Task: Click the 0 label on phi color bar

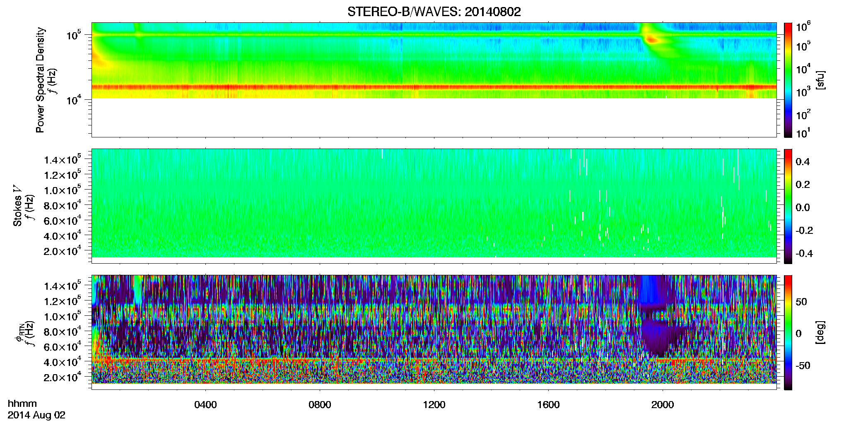Action: coord(799,334)
